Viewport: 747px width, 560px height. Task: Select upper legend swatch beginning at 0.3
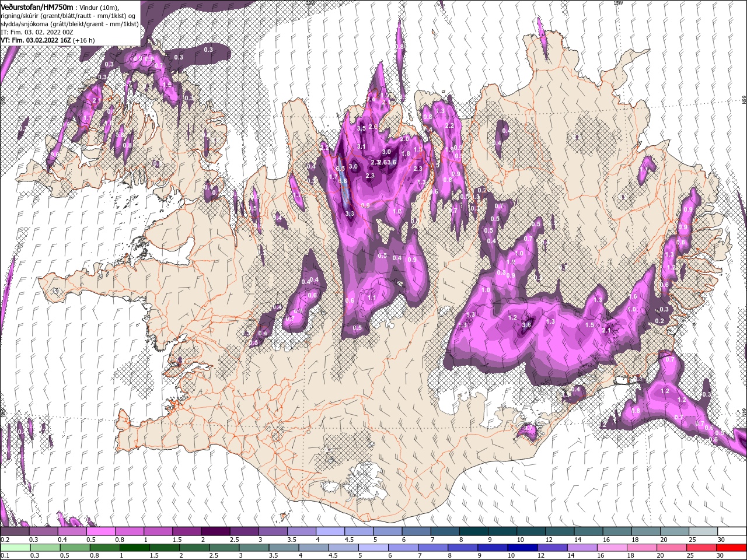point(44,531)
